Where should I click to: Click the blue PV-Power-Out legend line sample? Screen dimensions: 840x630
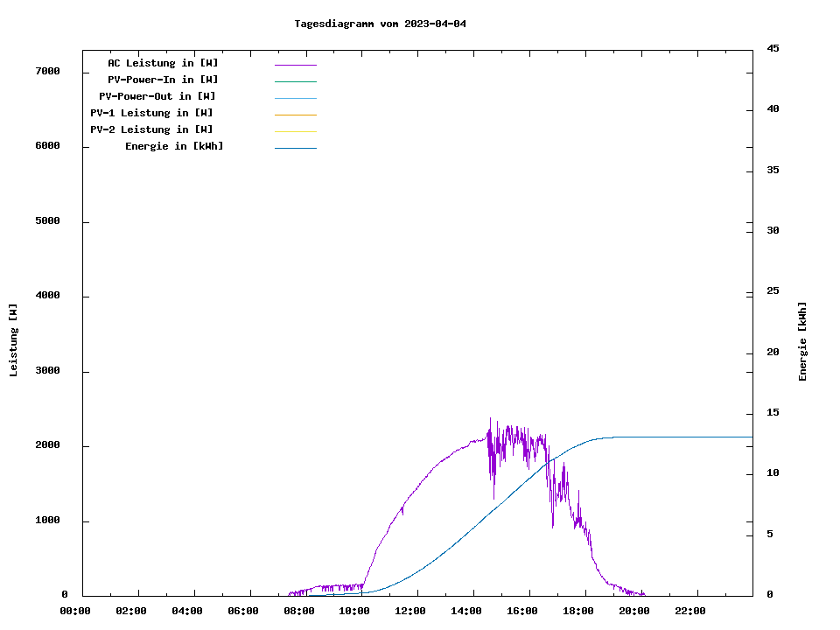coord(295,98)
